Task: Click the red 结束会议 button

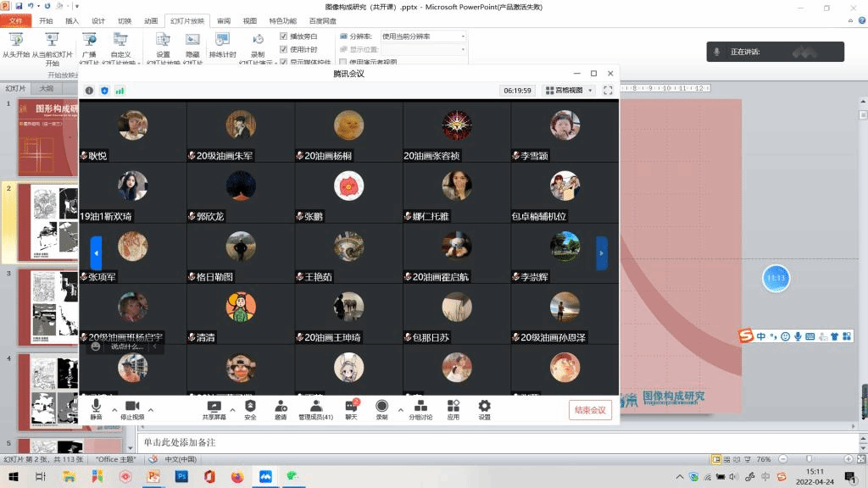Action: 590,410
